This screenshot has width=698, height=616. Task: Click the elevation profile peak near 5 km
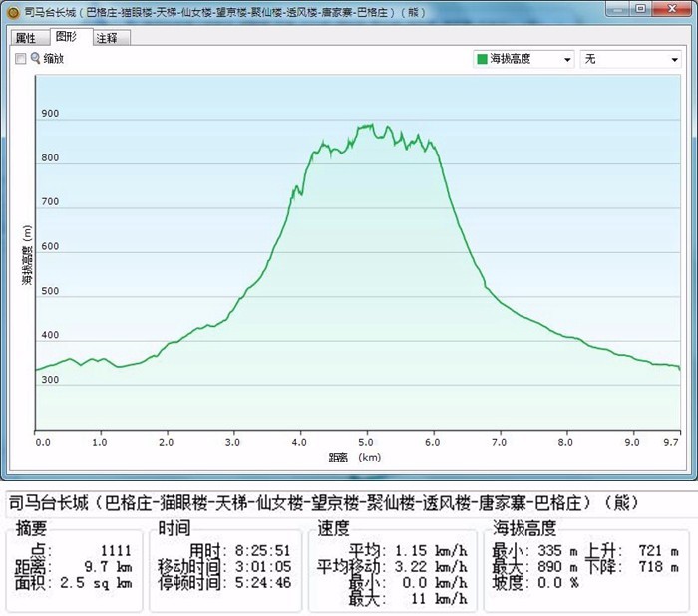click(372, 125)
